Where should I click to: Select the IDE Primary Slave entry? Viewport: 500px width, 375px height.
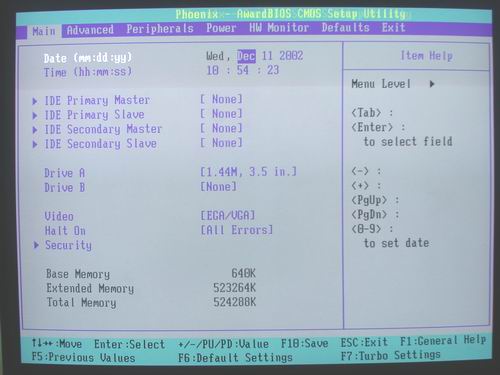click(94, 115)
